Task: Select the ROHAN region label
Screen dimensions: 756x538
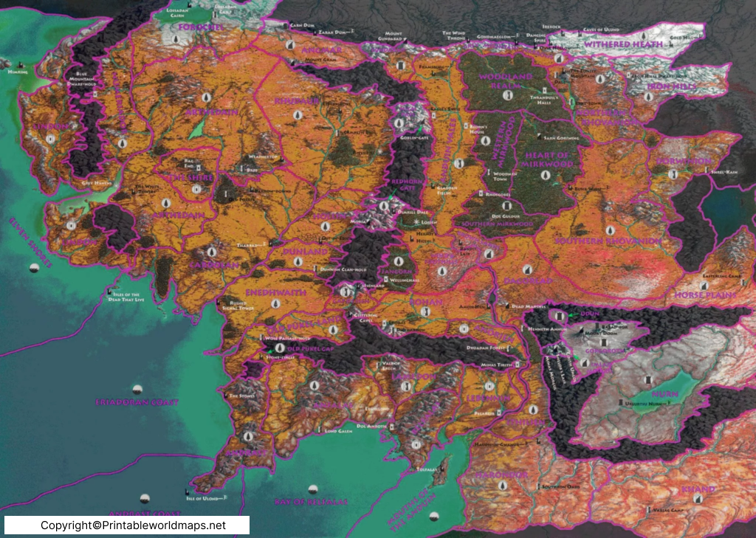Action: point(426,302)
